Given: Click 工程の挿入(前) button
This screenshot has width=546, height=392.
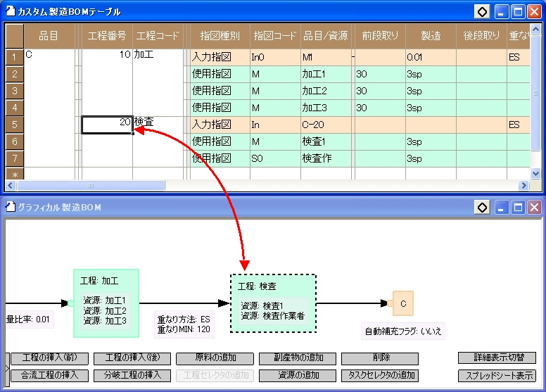Looking at the screenshot, I should (x=49, y=358).
